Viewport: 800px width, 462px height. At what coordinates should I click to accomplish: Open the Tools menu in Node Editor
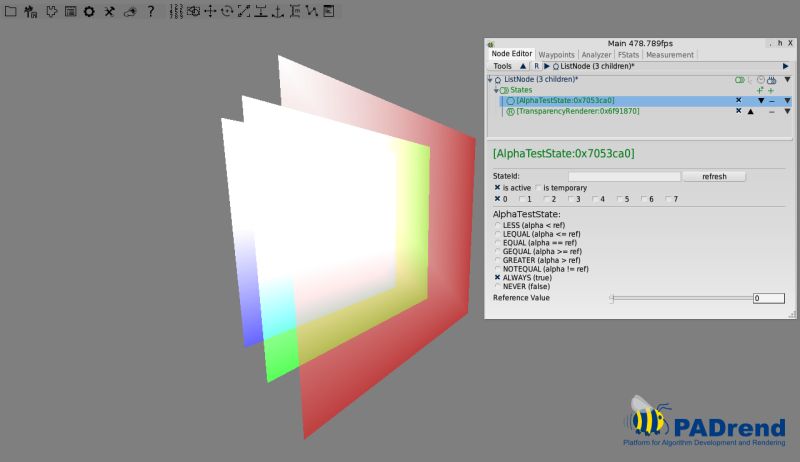point(503,66)
